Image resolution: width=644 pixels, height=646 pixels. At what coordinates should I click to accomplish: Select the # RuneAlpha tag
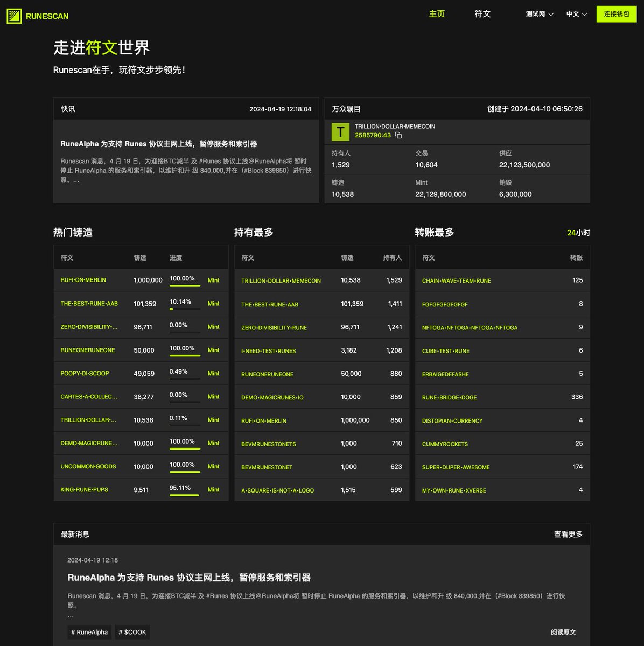[89, 632]
